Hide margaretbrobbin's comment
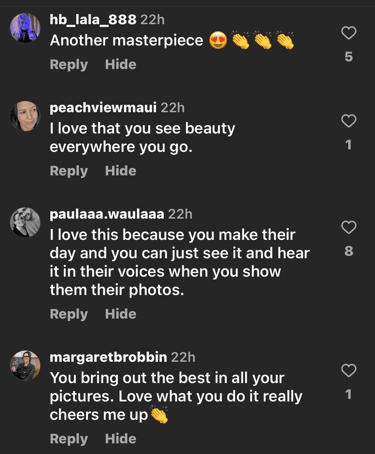 [121, 439]
